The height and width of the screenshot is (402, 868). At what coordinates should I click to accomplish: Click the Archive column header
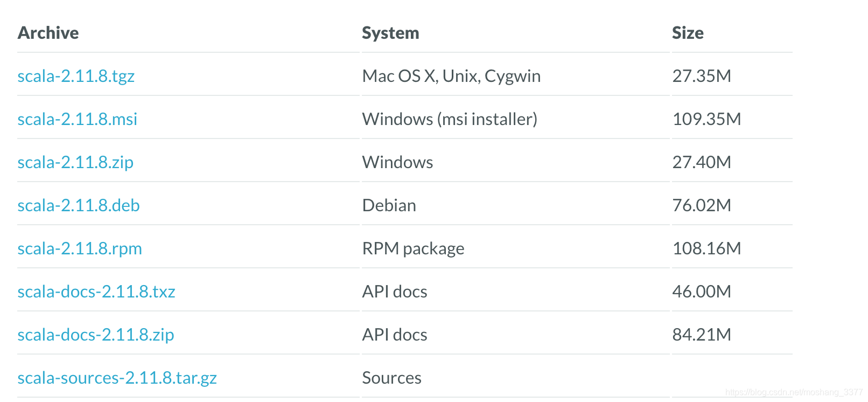click(x=48, y=33)
